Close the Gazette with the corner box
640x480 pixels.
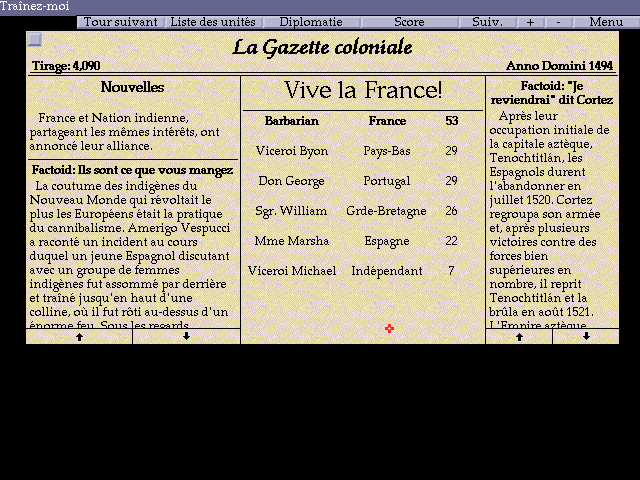(35, 39)
